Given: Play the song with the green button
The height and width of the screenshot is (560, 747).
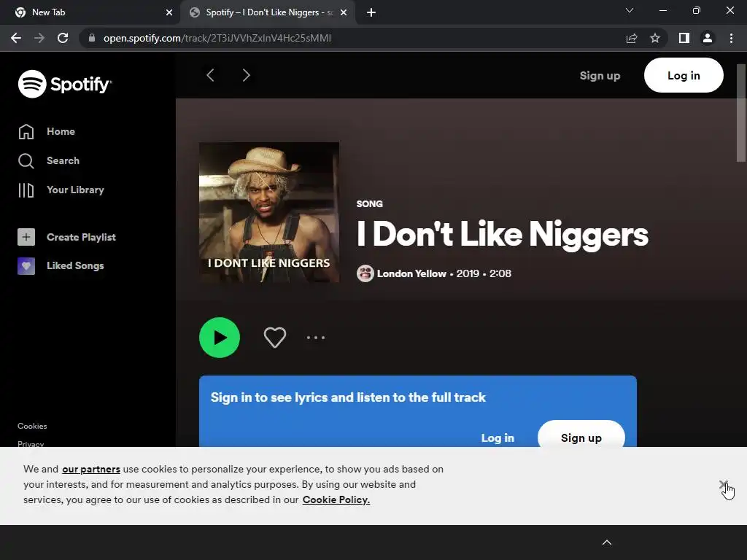Looking at the screenshot, I should 219,338.
